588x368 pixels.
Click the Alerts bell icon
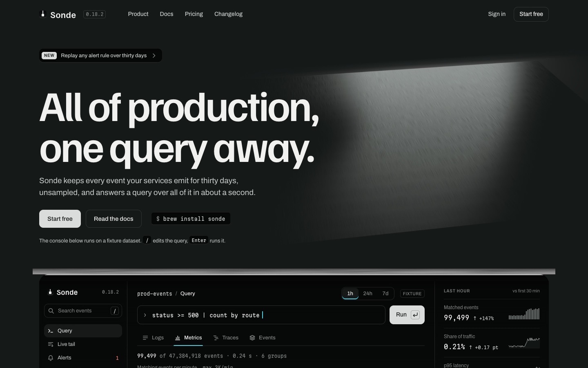click(x=51, y=358)
